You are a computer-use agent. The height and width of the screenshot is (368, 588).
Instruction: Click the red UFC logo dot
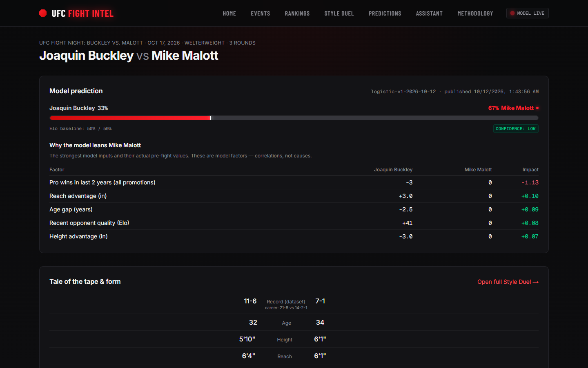43,13
